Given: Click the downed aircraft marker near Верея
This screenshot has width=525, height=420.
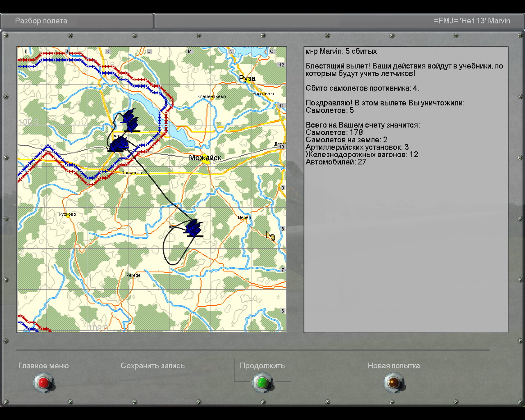Looking at the screenshot, I should 194,228.
